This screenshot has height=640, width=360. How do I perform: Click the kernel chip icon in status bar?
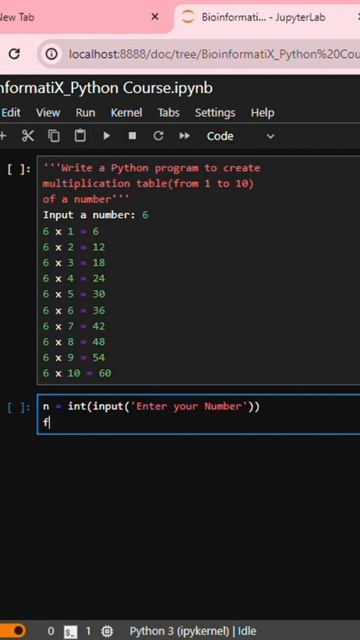pyautogui.click(x=107, y=631)
